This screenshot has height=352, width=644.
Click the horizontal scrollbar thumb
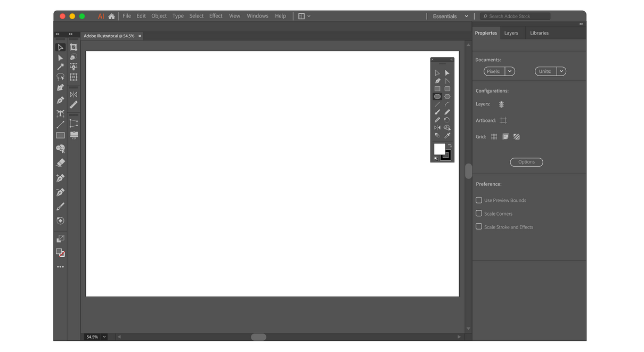258,337
